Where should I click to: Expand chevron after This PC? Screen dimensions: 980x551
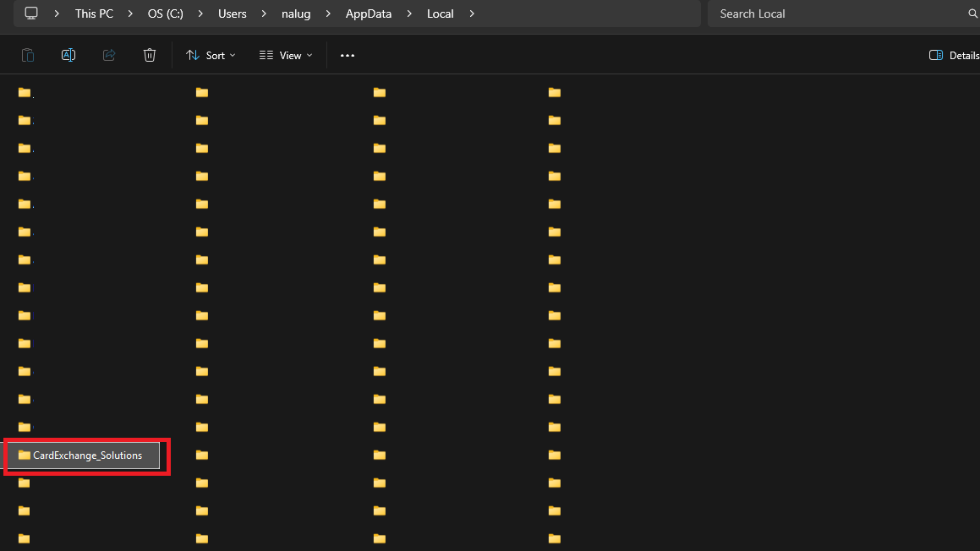[130, 14]
